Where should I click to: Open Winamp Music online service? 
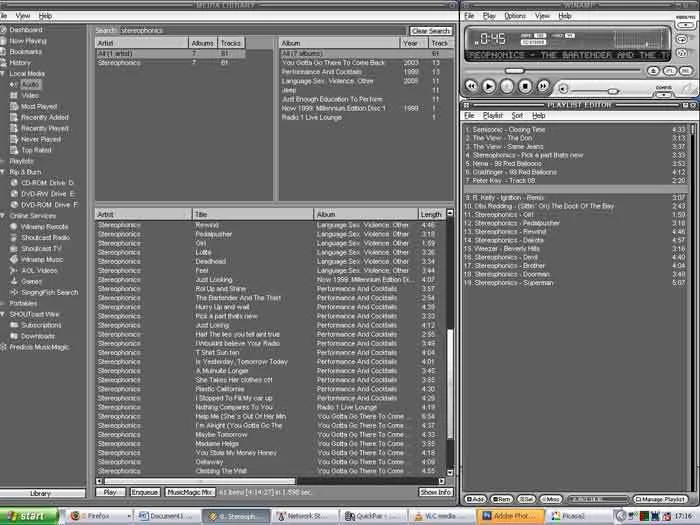(x=42, y=260)
